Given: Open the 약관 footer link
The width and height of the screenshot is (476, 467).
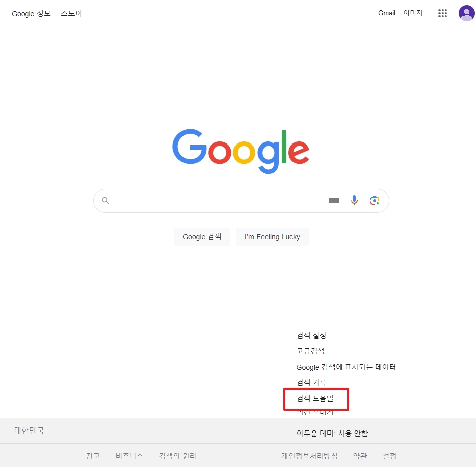Looking at the screenshot, I should (x=360, y=456).
